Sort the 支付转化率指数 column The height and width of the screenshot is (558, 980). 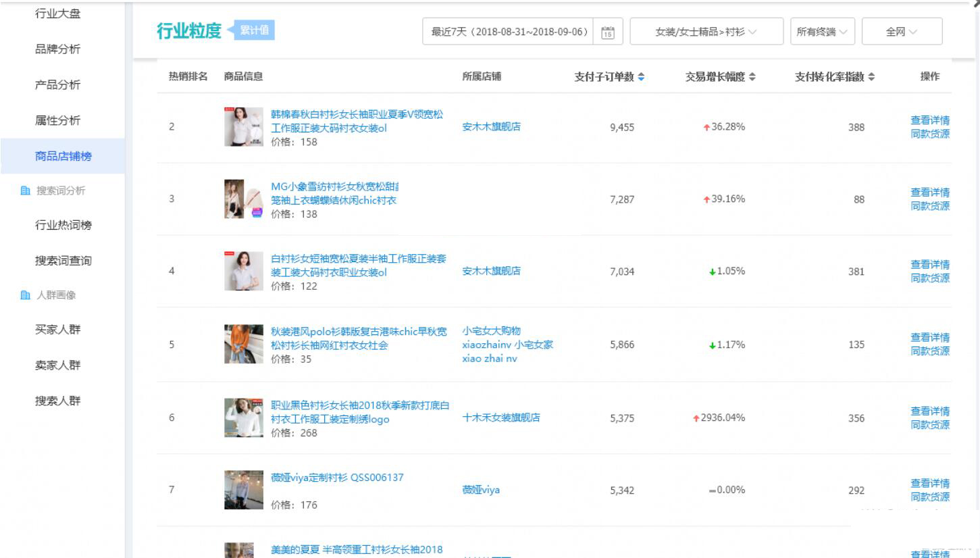[x=870, y=77]
